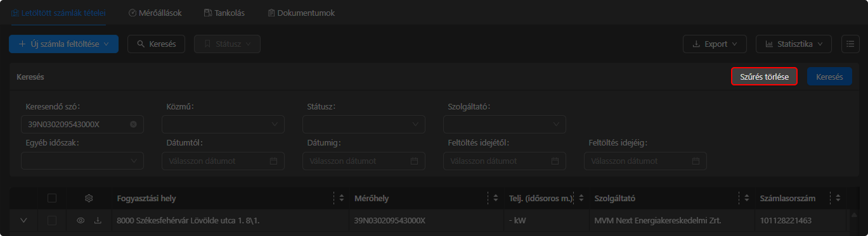Screen dimensions: 868x236
Task: Sort by the Számlasorszám column arrows
Action: 838,198
